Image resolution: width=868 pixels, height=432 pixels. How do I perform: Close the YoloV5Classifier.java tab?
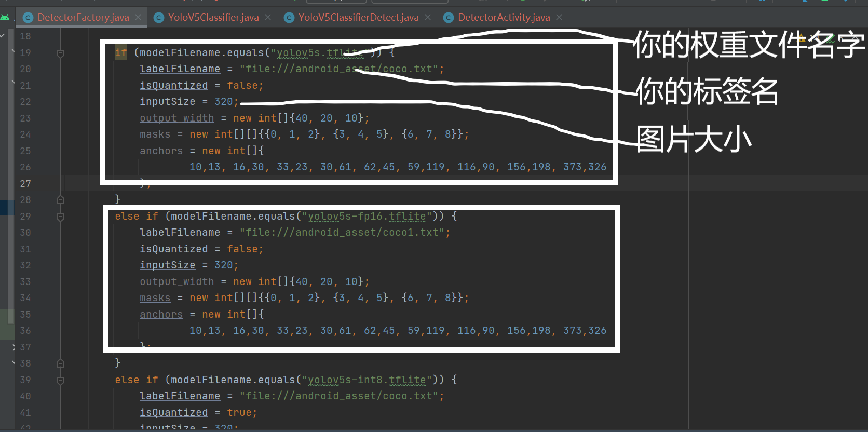(268, 17)
